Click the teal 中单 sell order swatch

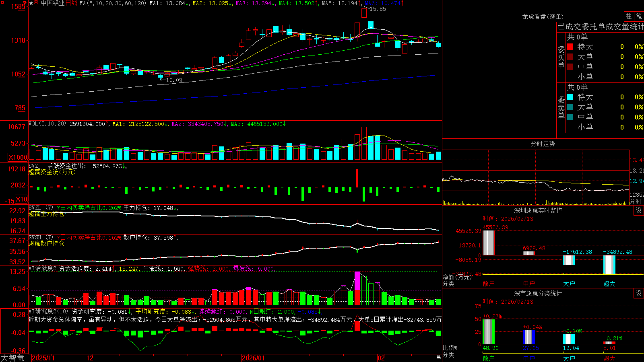(570, 117)
